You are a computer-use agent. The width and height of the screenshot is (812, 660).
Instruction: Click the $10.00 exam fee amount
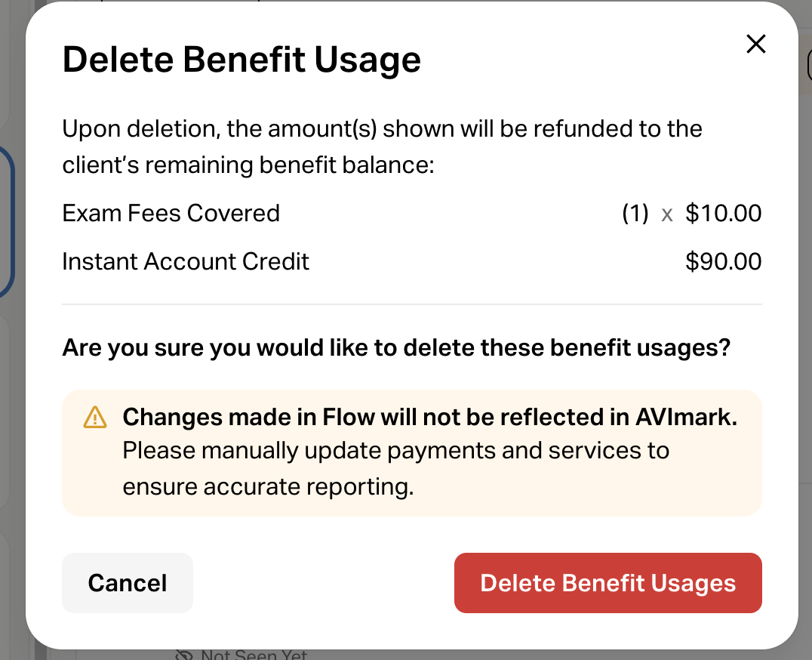(x=723, y=214)
